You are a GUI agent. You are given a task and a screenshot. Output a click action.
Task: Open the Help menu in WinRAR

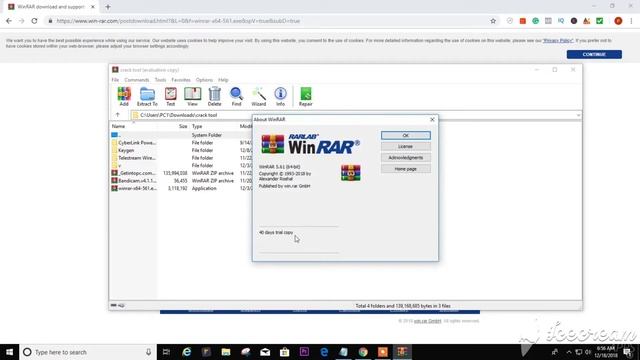pos(223,80)
